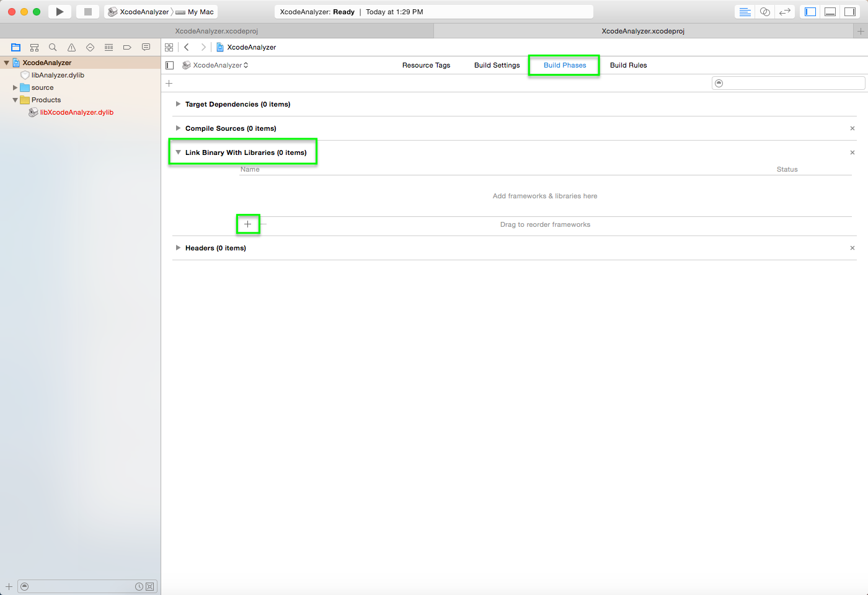This screenshot has height=595, width=868.
Task: Click the build phases filter field
Action: click(x=790, y=83)
